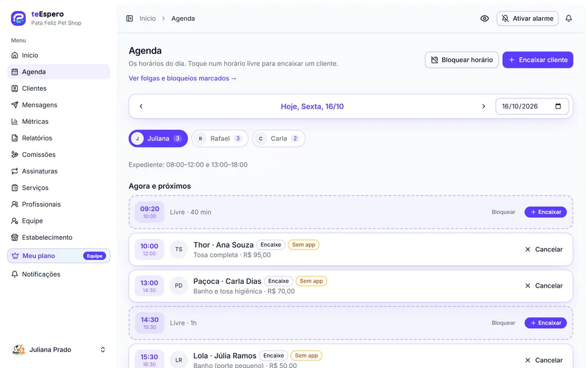The height and width of the screenshot is (368, 588).
Task: Click the Ativar alarme button
Action: 527,18
